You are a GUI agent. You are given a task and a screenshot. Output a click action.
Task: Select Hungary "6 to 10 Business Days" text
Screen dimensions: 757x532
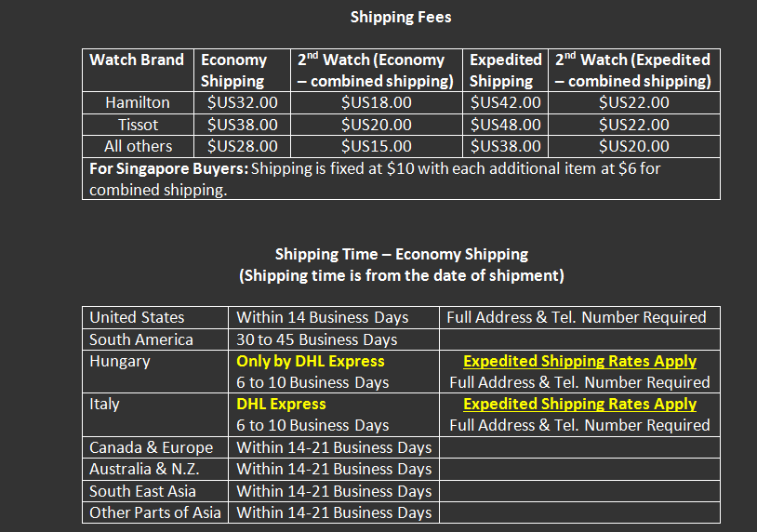coord(312,383)
